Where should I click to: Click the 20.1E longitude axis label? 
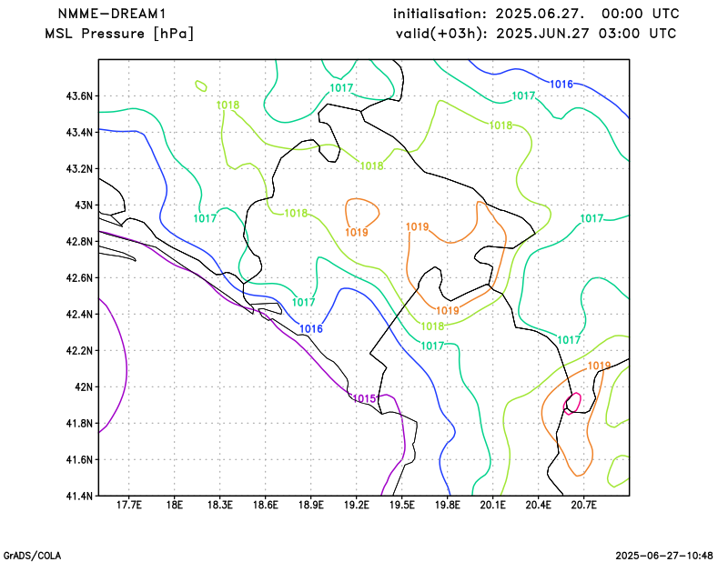(492, 505)
